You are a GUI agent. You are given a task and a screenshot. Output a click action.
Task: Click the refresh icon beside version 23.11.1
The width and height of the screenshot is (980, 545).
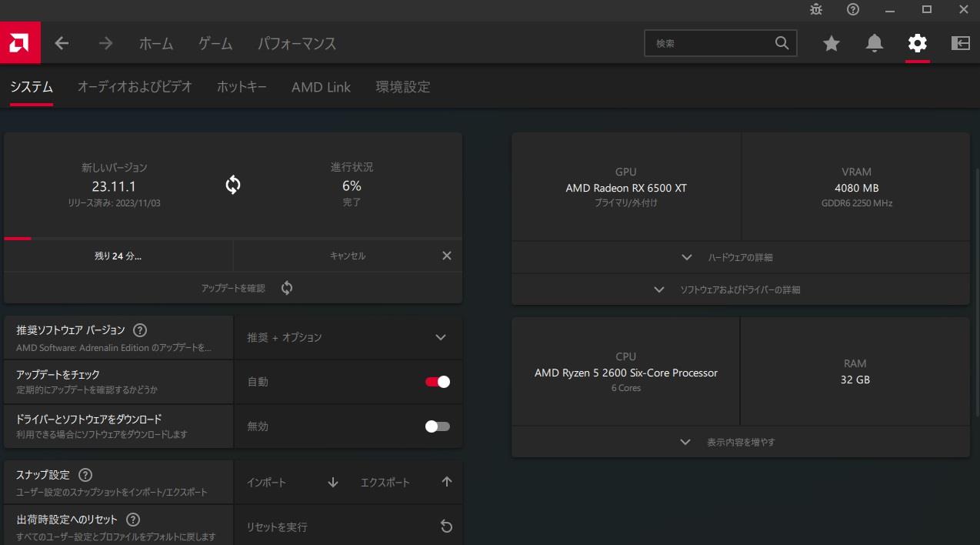[x=233, y=185]
